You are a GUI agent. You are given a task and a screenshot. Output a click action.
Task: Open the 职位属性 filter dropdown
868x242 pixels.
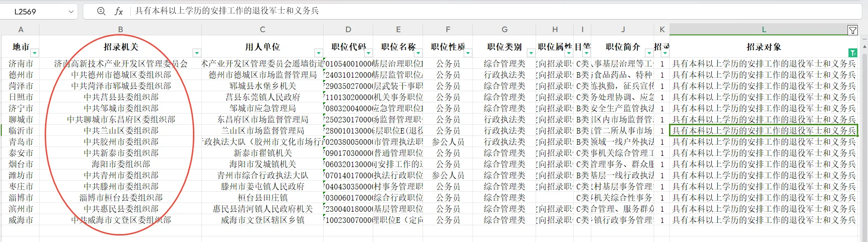[x=568, y=53]
